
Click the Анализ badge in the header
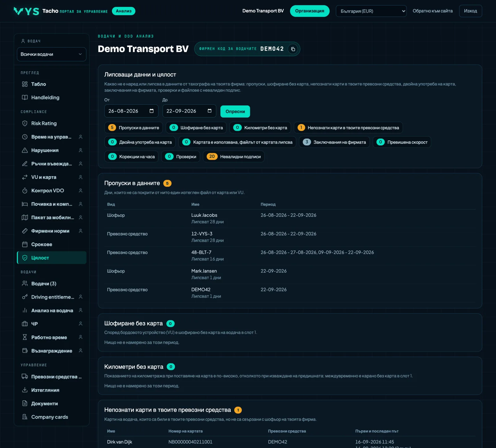(124, 11)
